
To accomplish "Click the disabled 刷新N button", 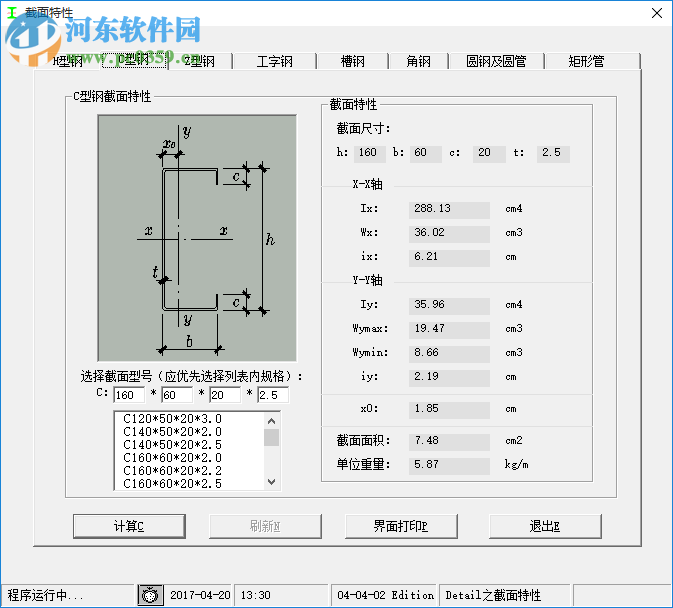I will click(265, 526).
